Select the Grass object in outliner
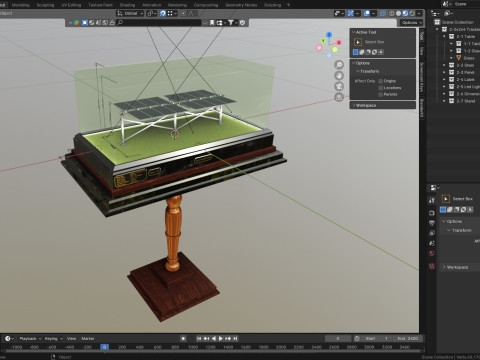 [x=468, y=58]
